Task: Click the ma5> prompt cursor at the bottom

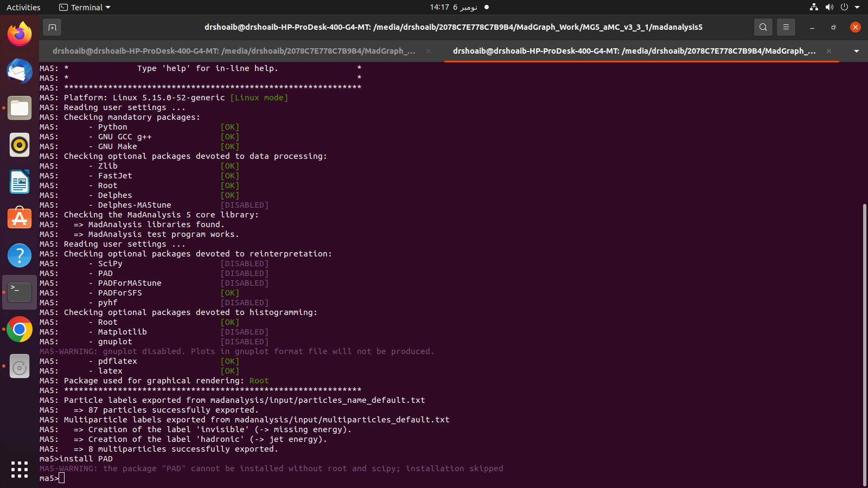Action: (61, 478)
